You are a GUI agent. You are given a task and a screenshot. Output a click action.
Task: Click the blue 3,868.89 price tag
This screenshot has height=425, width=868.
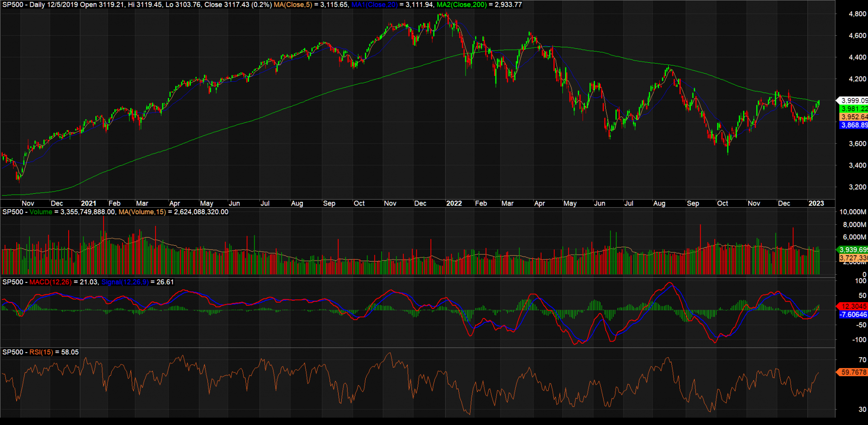click(x=854, y=125)
